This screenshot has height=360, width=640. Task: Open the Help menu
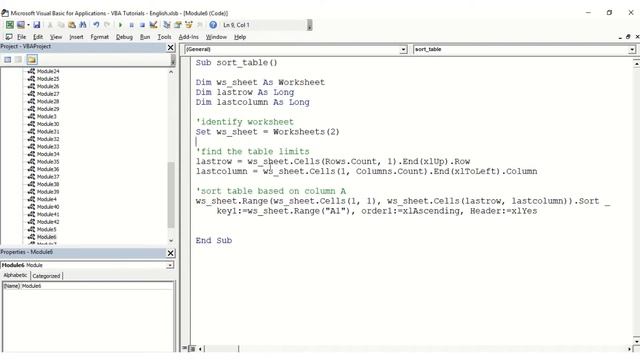pos(240,37)
